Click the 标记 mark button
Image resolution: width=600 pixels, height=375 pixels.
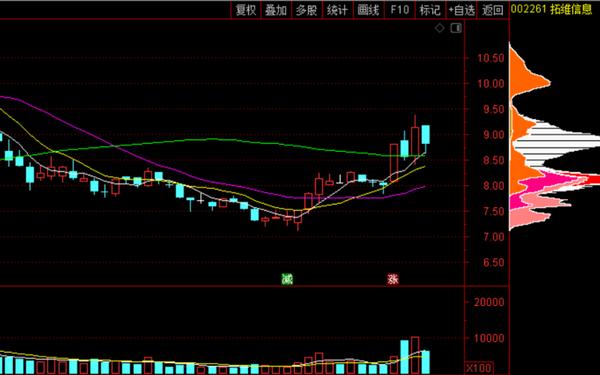tap(430, 10)
